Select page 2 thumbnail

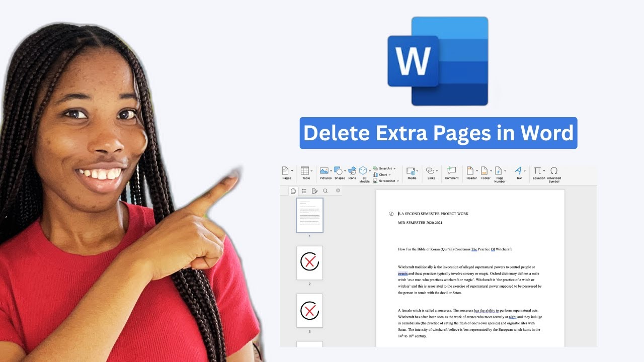(309, 263)
